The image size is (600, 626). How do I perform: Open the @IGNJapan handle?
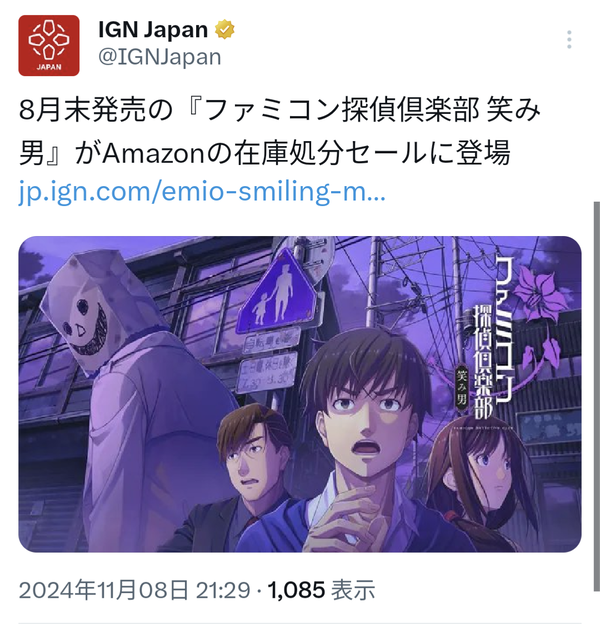point(160,57)
